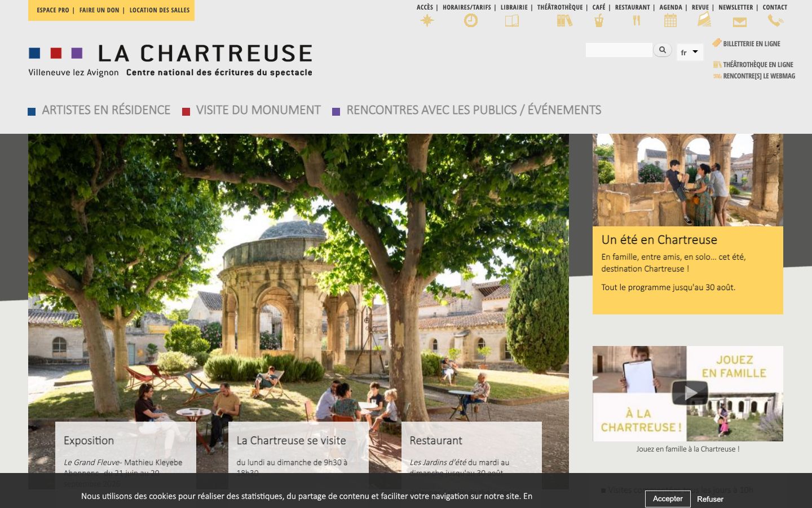812x508 pixels.
Task: Click the Un été en Chartreuse heading
Action: tap(659, 240)
